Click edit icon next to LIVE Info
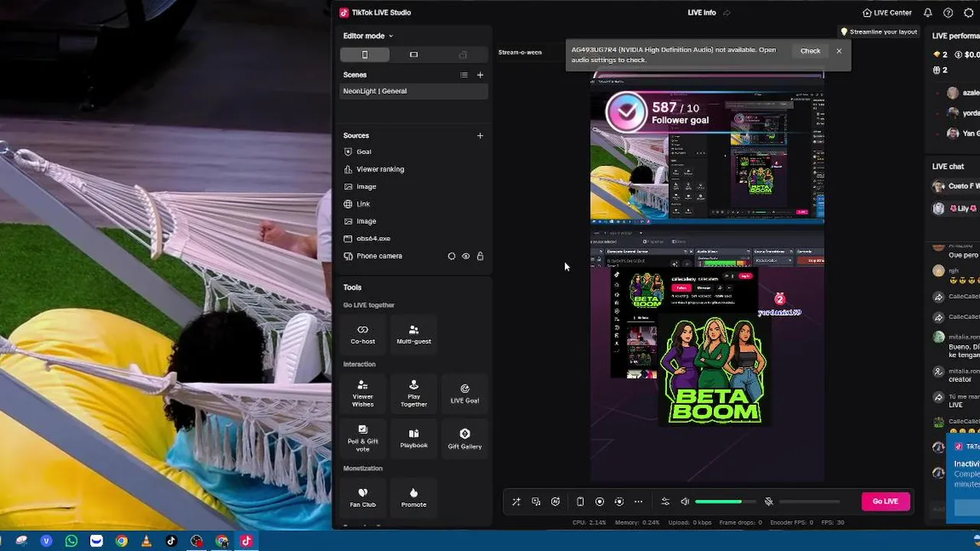980x551 pixels. pos(727,12)
